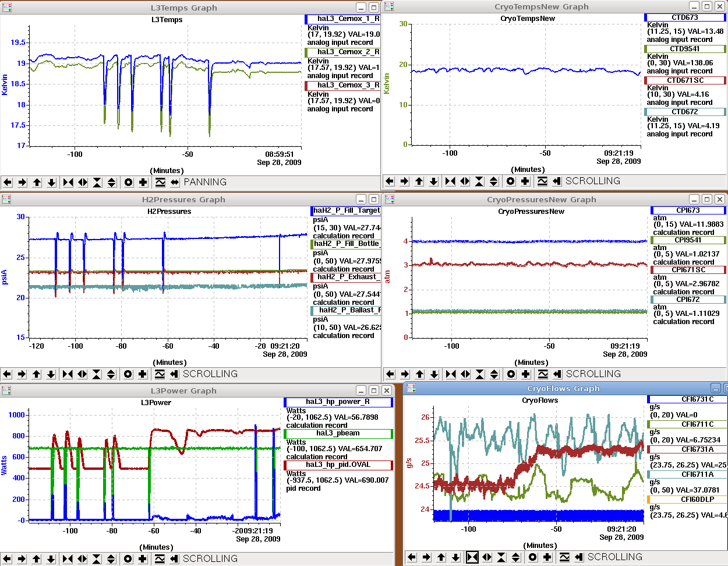Toggle scroll mode icon beside SCROLLING in H2Pressures Graph
Screen dimensions: 728x566
point(174,374)
